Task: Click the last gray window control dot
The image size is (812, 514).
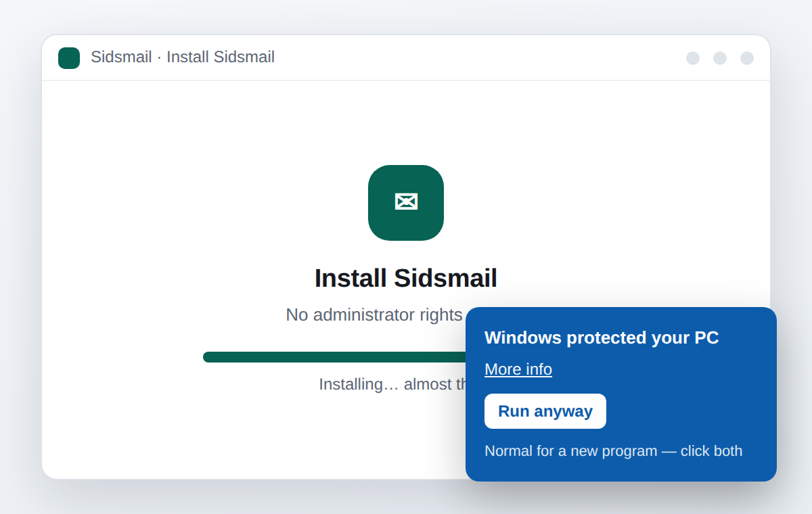Action: point(747,58)
